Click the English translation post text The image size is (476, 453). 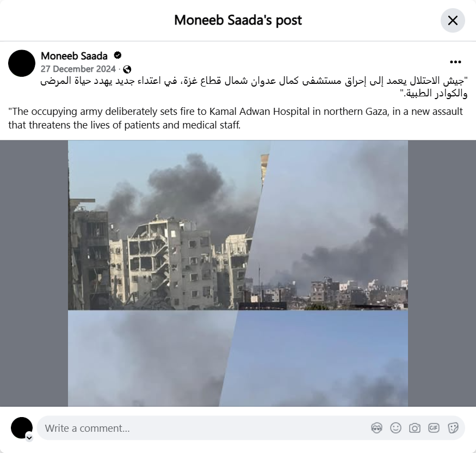[235, 118]
